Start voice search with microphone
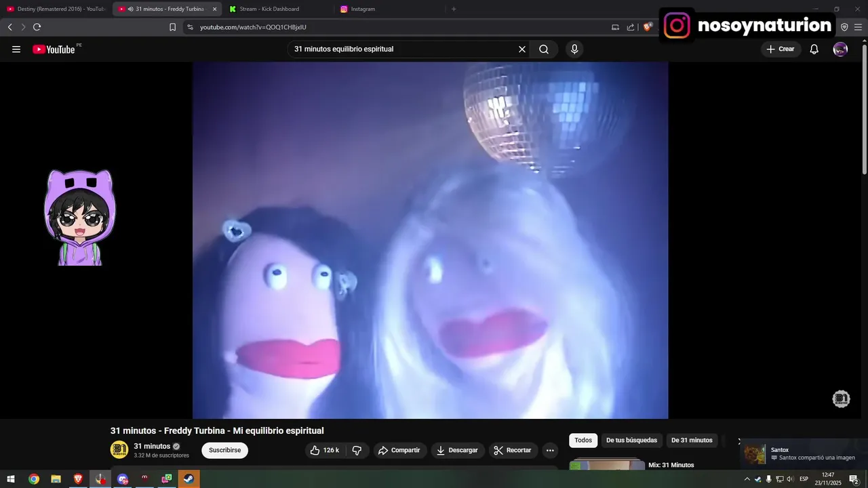 574,49
